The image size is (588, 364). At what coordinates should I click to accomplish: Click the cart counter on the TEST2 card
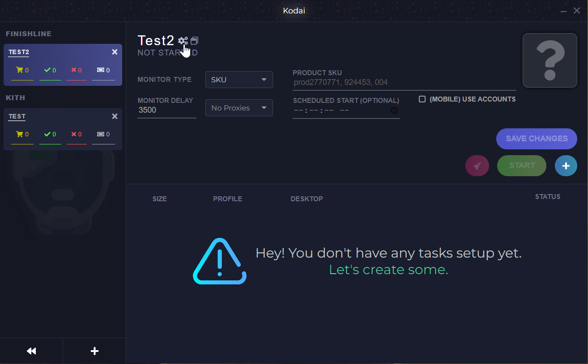click(x=22, y=70)
